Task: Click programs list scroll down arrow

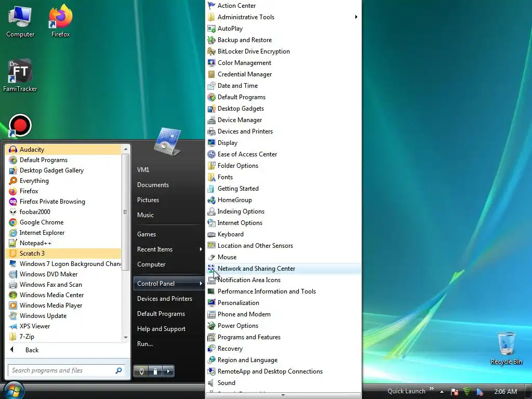Action: (x=126, y=338)
